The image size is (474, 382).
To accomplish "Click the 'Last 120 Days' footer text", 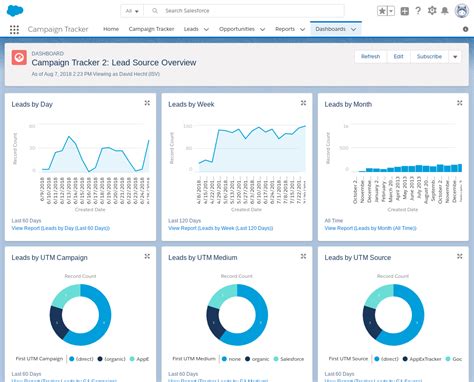I will coord(184,221).
